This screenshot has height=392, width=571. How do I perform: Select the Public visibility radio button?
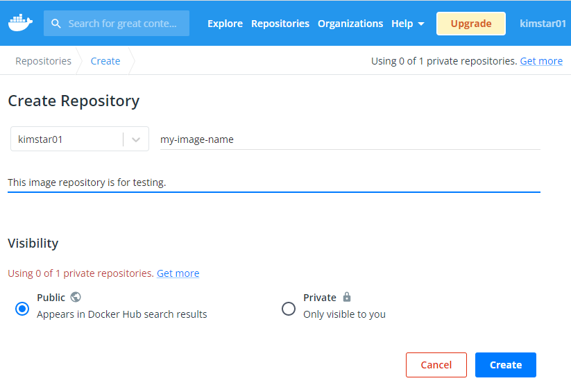[x=22, y=309]
